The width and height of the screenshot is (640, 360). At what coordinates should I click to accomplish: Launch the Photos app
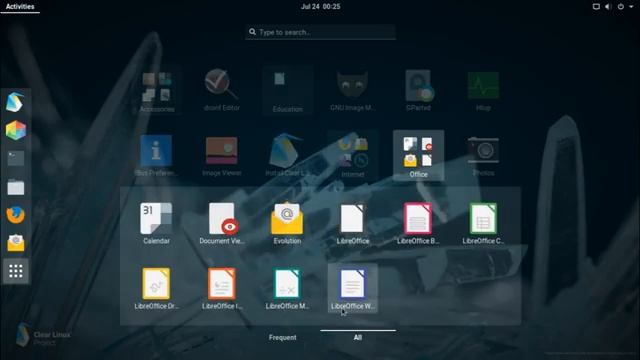[x=483, y=156]
